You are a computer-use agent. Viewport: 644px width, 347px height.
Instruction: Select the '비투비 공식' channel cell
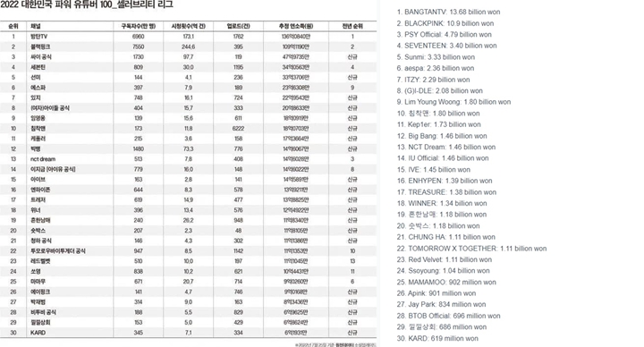43,312
